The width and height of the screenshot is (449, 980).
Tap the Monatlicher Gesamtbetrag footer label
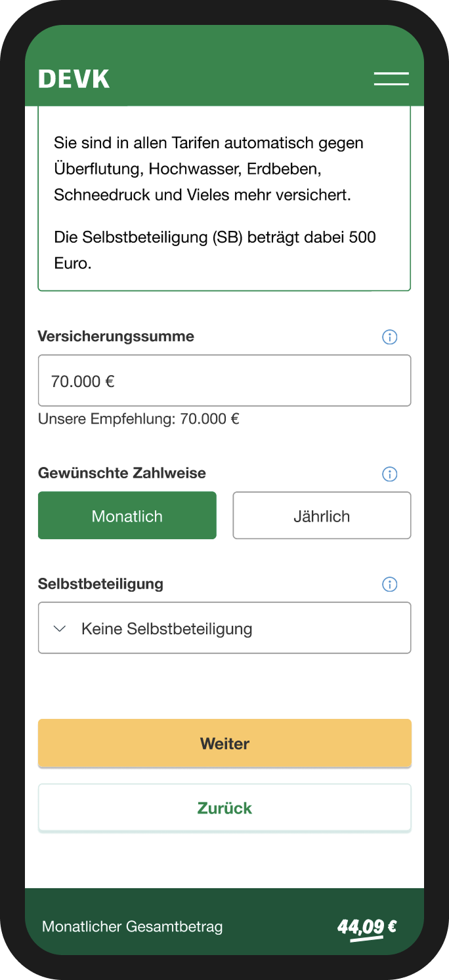[133, 927]
